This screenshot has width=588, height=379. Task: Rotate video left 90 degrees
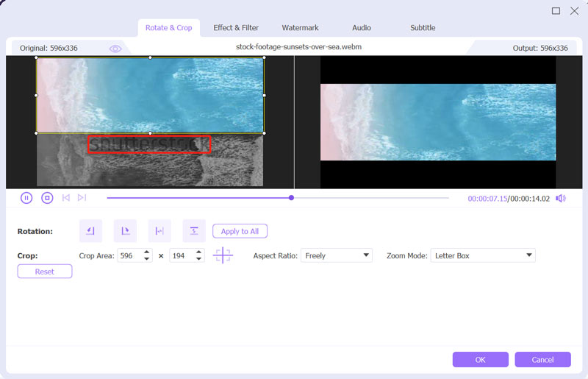pyautogui.click(x=90, y=230)
